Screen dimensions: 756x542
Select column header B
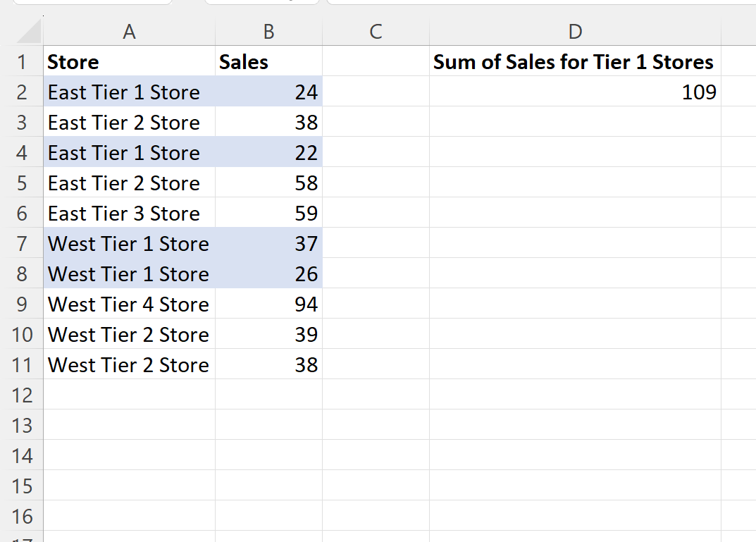pos(268,31)
